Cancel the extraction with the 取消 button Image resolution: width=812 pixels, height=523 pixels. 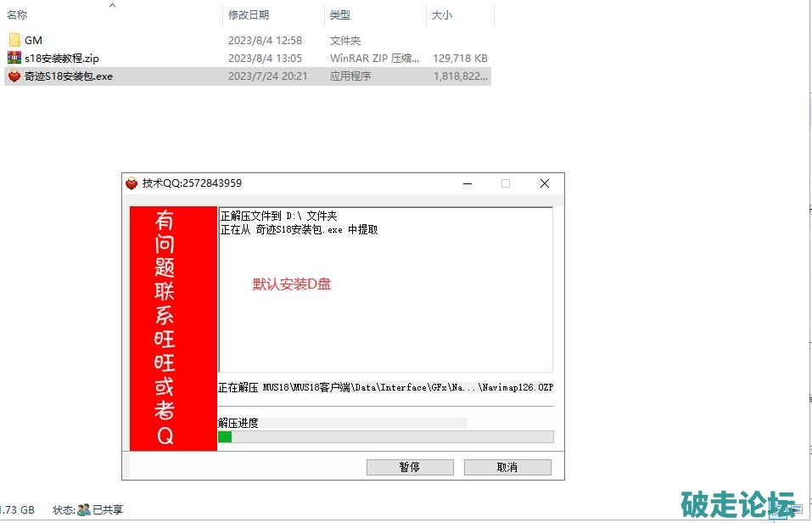pos(507,467)
